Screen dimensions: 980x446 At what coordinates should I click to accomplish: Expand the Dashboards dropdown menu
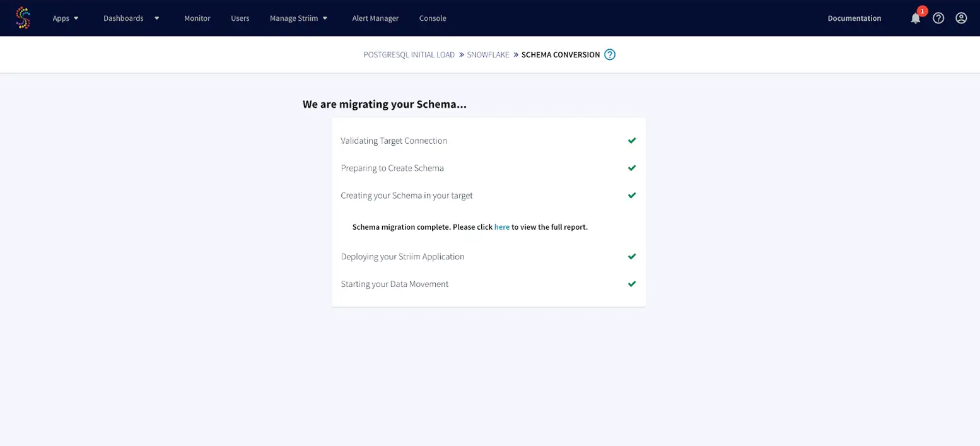[131, 18]
